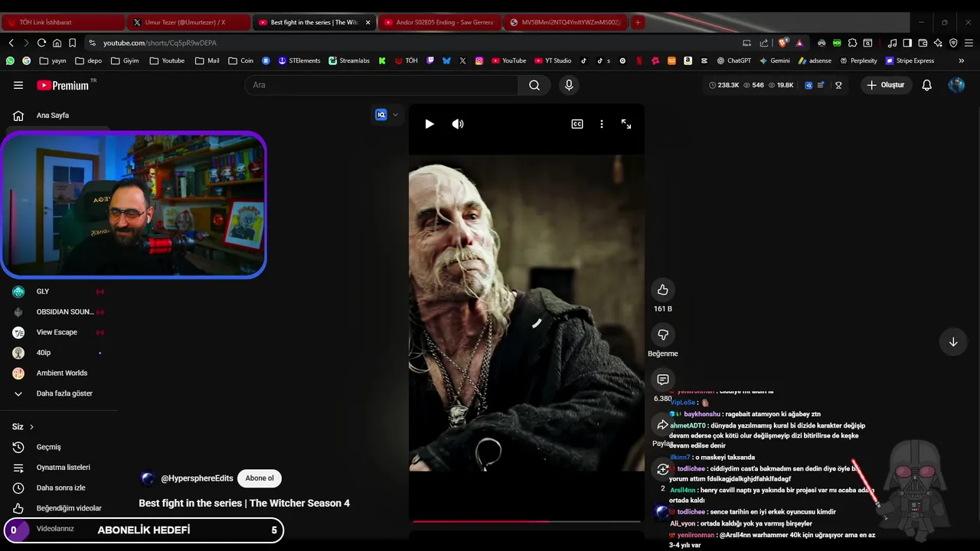Mute the Short's volume
Viewport: 980px width, 551px height.
458,124
